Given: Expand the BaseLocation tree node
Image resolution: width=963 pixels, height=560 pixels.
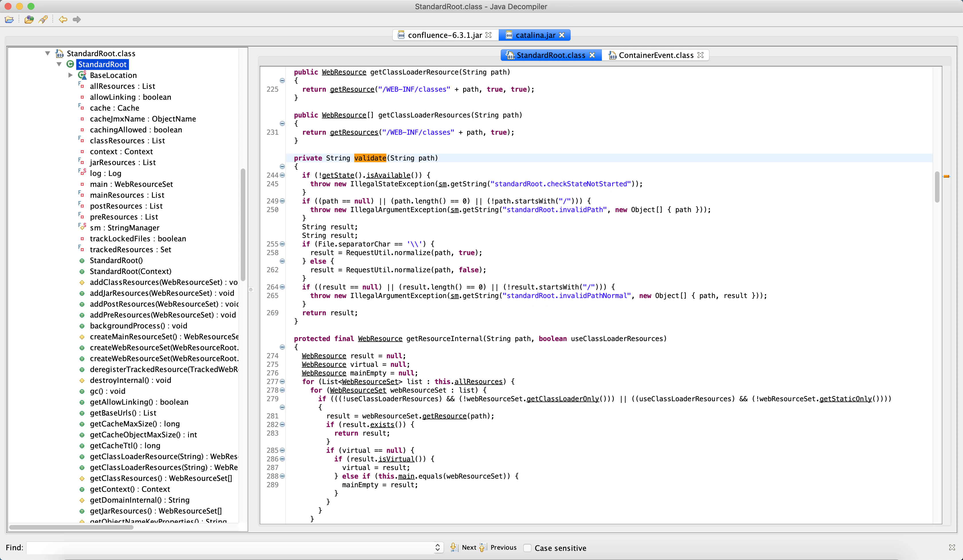Looking at the screenshot, I should click(x=71, y=75).
